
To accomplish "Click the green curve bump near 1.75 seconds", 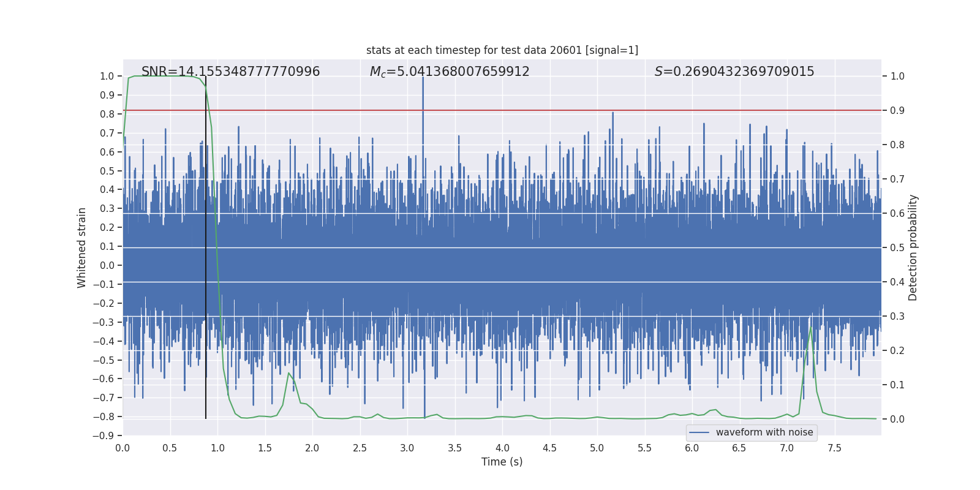I will 288,374.
